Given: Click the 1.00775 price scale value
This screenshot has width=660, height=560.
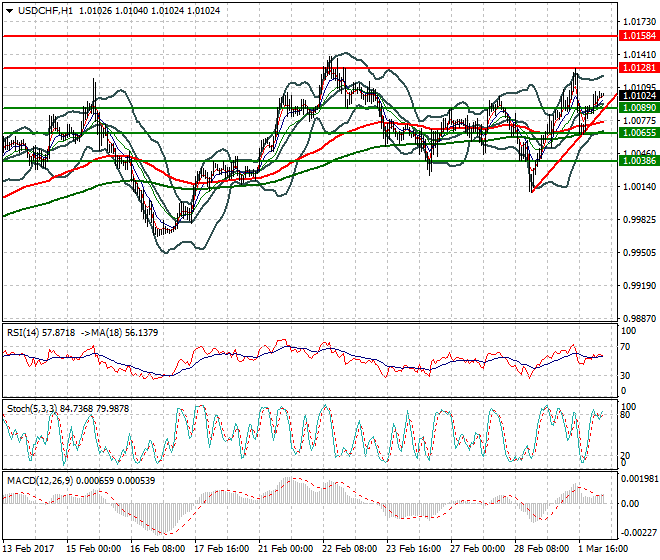Looking at the screenshot, I should coord(639,121).
